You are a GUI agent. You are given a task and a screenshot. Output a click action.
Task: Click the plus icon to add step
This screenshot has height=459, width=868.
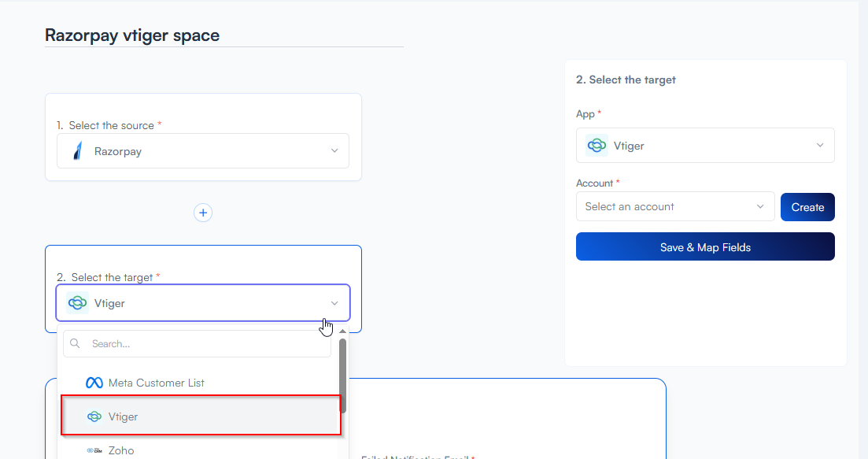click(203, 213)
